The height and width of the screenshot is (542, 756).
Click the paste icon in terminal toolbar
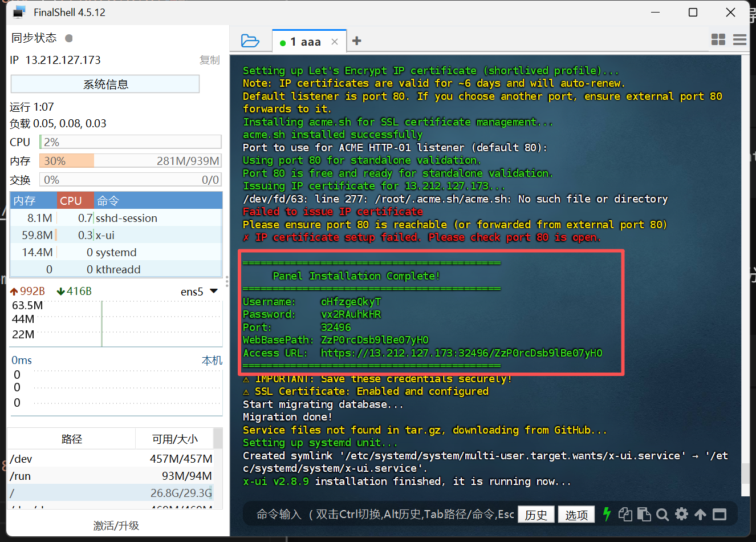[644, 514]
